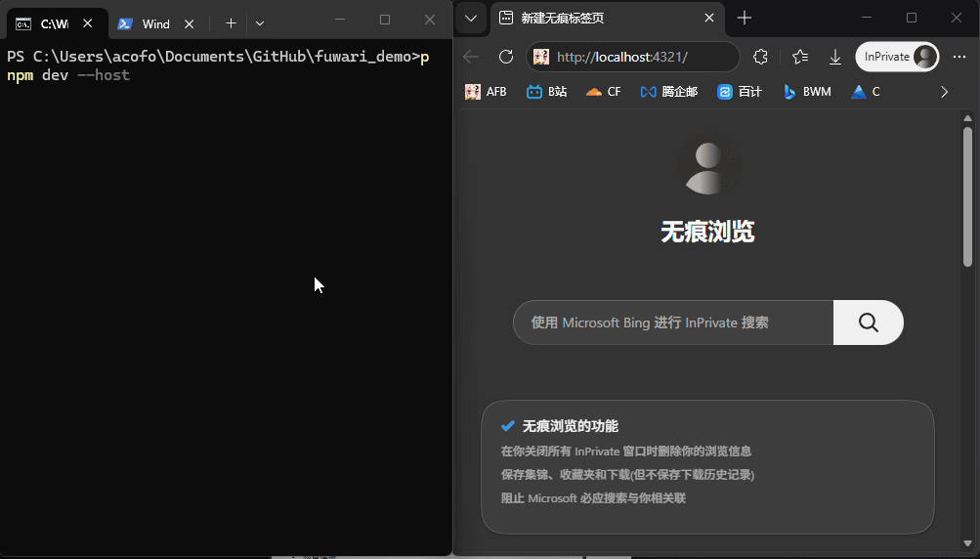Open the browser tab actions dropdown
Image resolution: width=980 pixels, height=559 pixels.
tap(471, 19)
